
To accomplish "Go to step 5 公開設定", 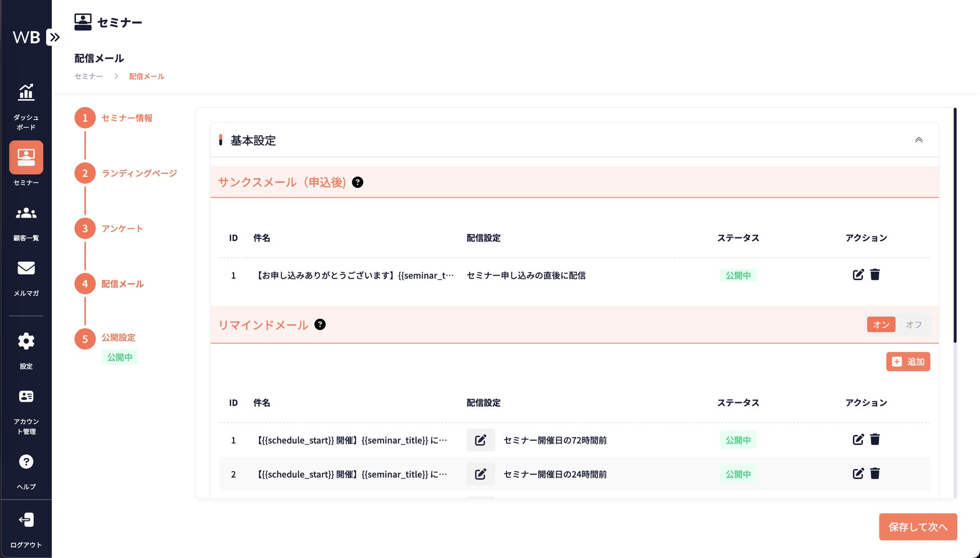I will click(x=119, y=338).
